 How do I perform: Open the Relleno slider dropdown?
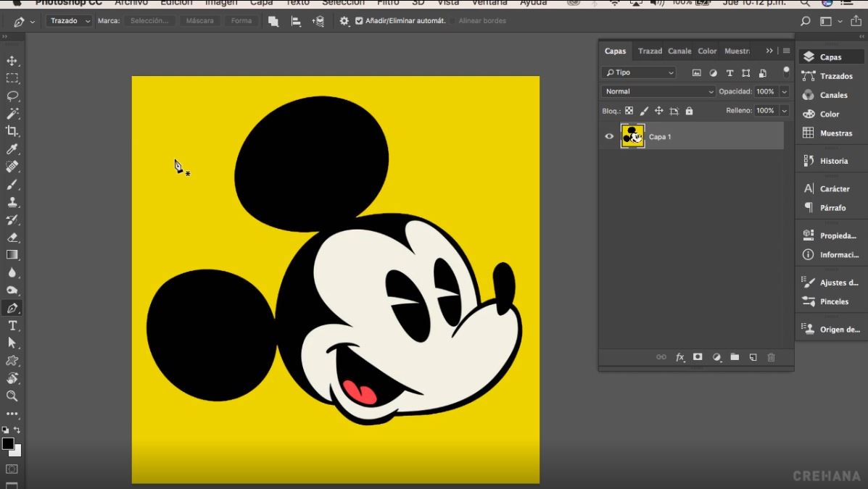coord(784,111)
